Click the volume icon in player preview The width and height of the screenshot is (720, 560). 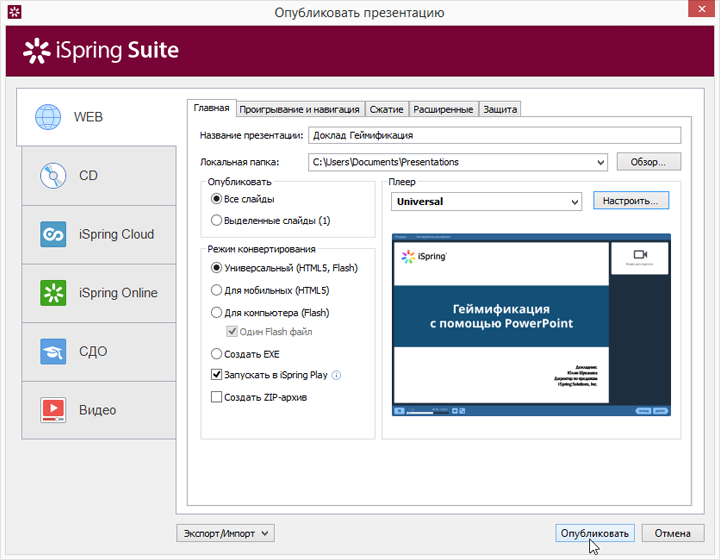455,411
